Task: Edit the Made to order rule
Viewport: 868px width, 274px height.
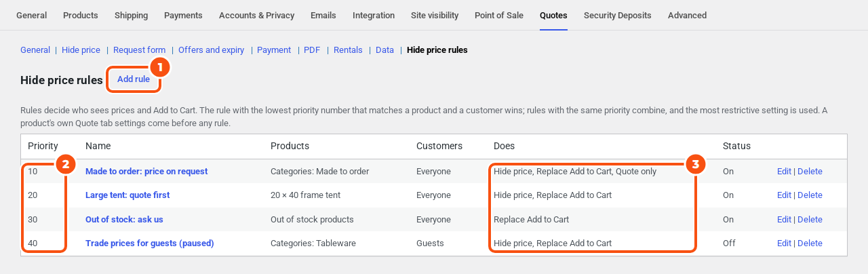Action: 784,172
